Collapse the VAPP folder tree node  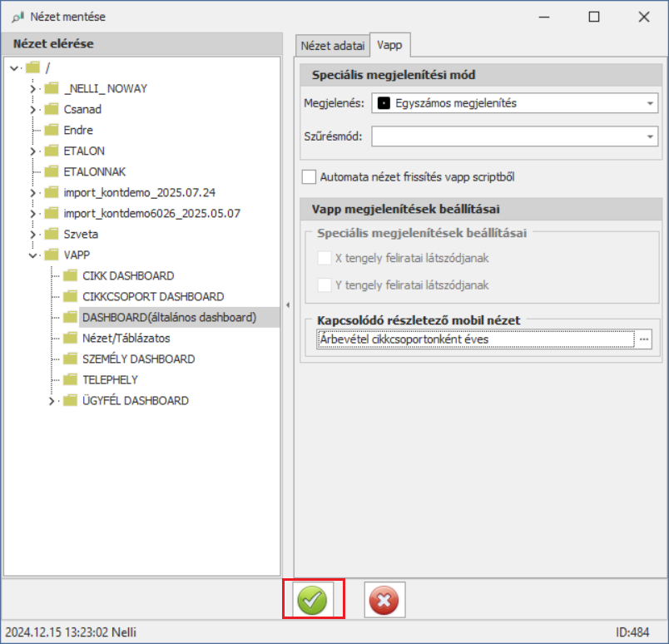point(33,255)
